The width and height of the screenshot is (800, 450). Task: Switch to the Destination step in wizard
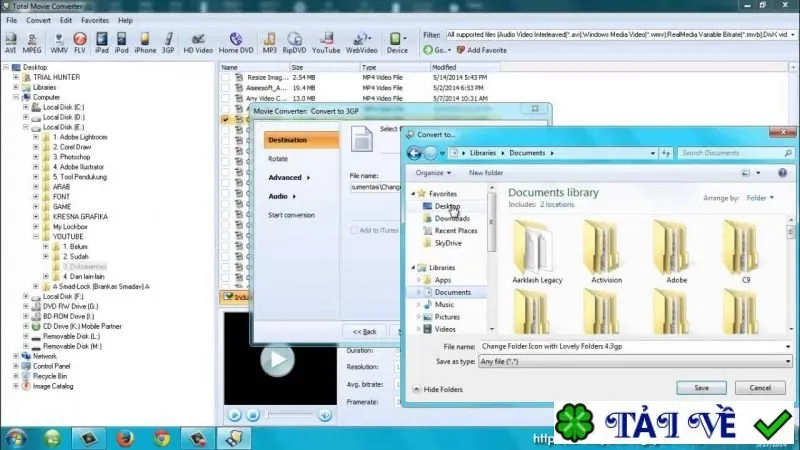click(301, 140)
